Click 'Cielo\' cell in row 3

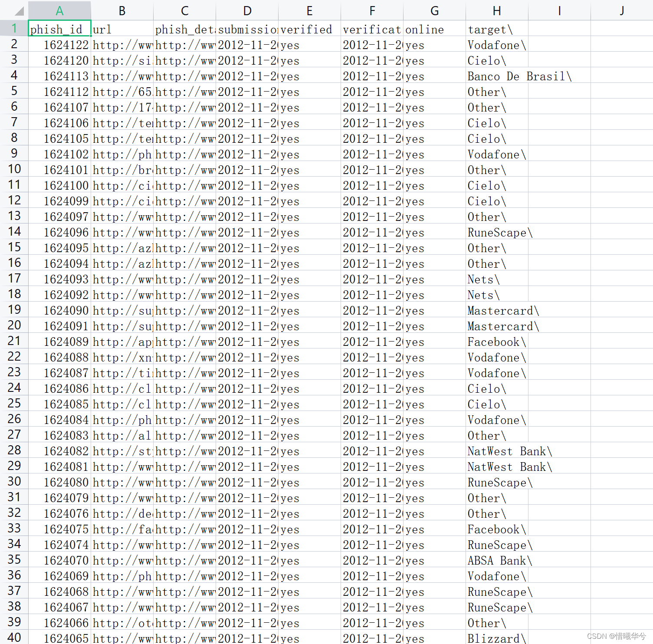coord(497,59)
